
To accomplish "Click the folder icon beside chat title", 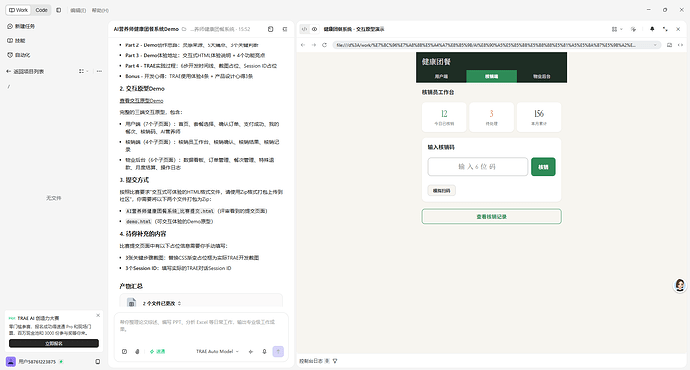I will (x=184, y=29).
